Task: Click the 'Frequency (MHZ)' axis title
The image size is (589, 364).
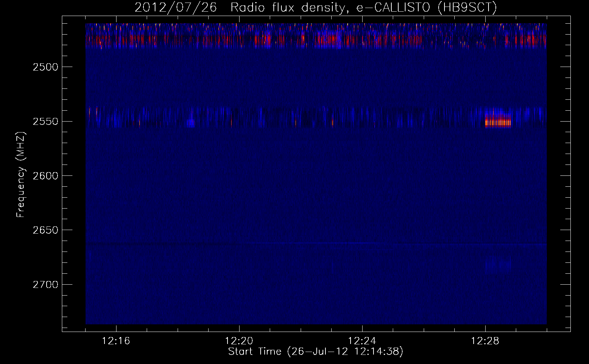Action: click(x=21, y=175)
